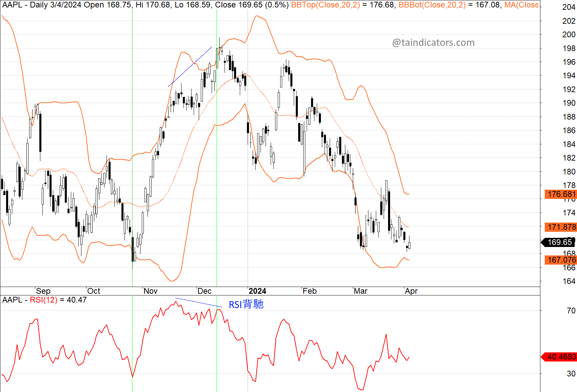Click the Mar label on time axis
The width and height of the screenshot is (577, 392).
(360, 291)
